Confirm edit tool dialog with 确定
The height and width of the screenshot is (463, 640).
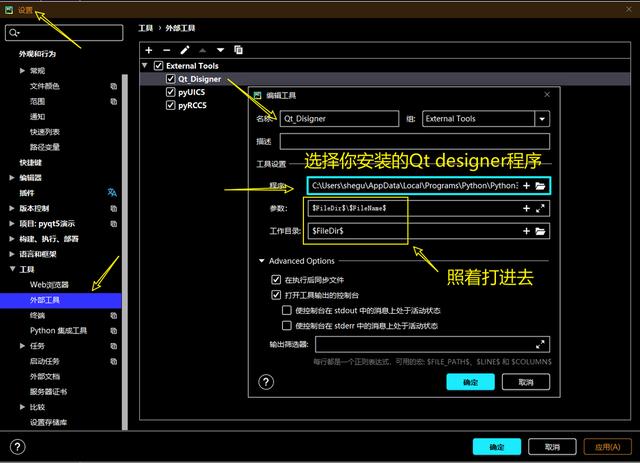(470, 382)
